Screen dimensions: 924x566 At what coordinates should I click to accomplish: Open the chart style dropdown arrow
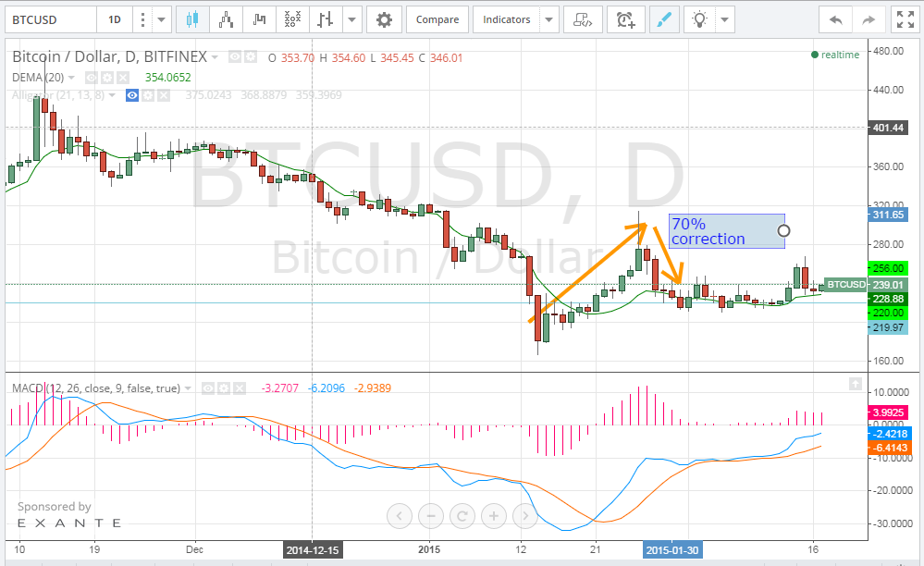click(x=351, y=18)
